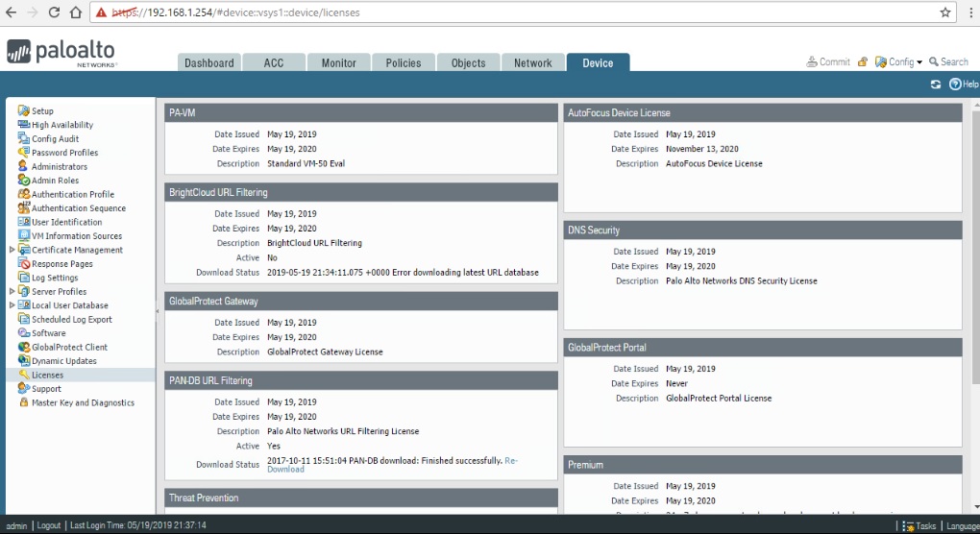Click the Scheduled Log Export icon

[24, 319]
